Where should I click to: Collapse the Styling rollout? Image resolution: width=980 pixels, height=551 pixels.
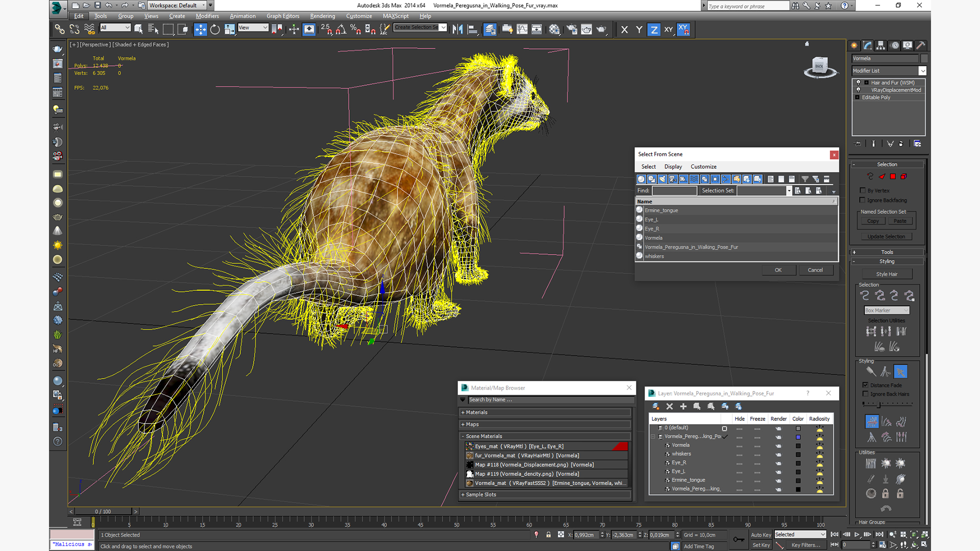pos(887,261)
